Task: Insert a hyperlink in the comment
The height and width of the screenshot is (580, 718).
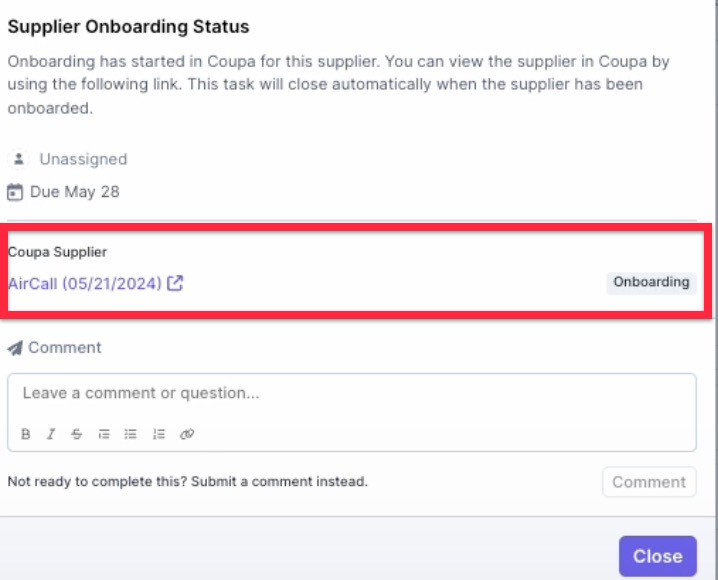Action: [x=187, y=434]
